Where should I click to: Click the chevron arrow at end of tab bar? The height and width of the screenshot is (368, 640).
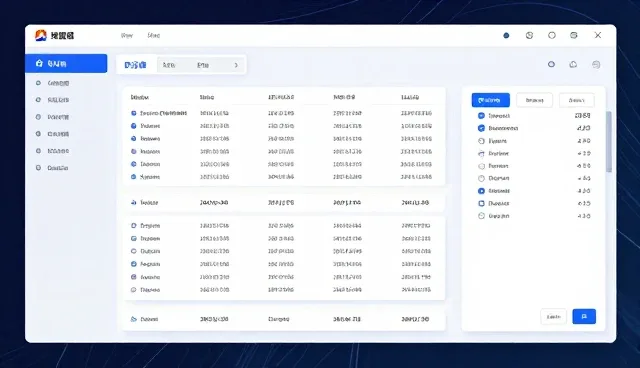pyautogui.click(x=236, y=65)
